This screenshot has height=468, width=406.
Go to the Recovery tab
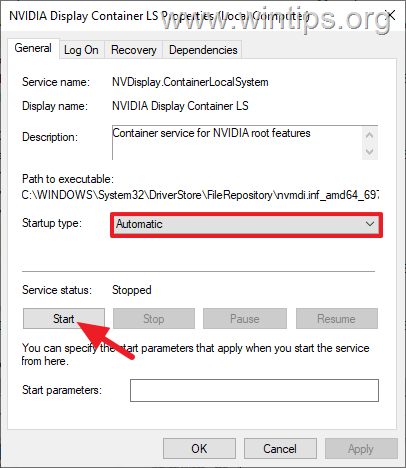(134, 50)
